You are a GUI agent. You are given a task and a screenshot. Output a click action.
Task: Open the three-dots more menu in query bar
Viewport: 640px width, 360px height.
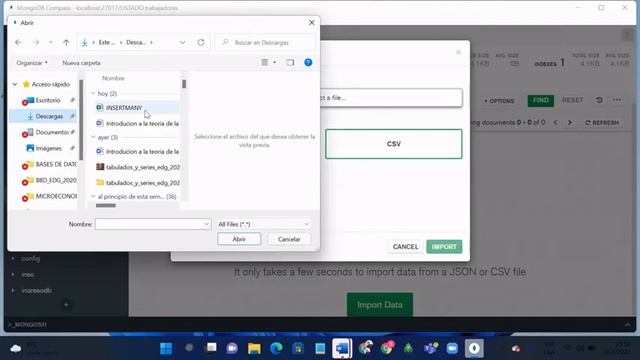617,100
